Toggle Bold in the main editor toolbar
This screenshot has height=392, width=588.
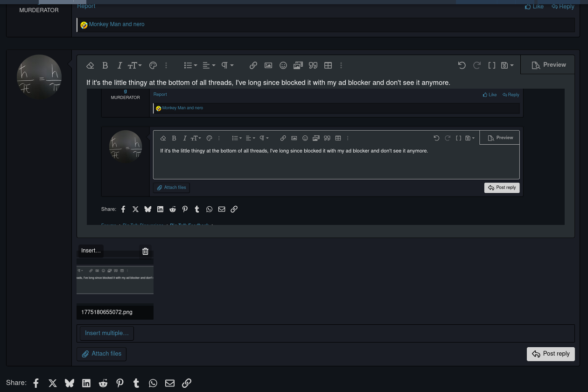[x=105, y=65]
